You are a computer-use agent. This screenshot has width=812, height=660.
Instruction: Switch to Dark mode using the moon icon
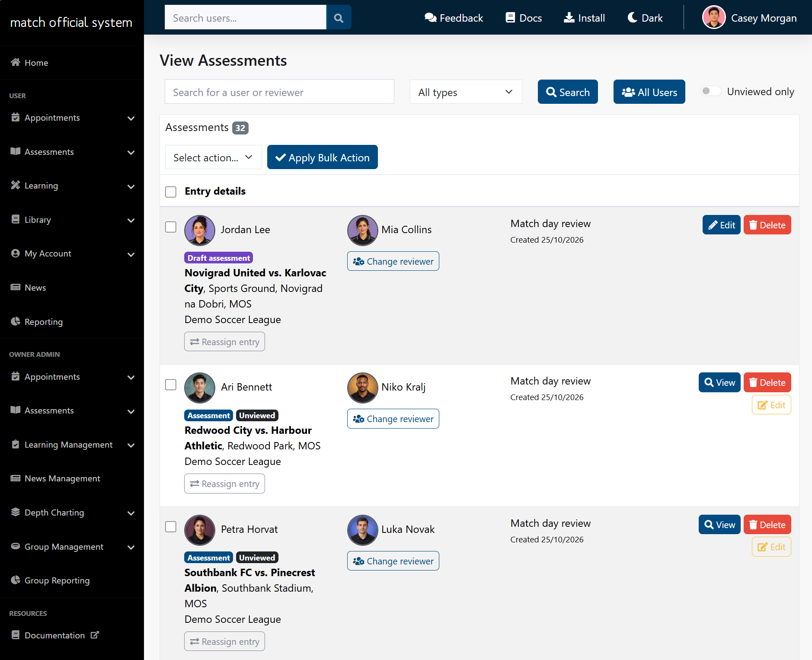[632, 18]
